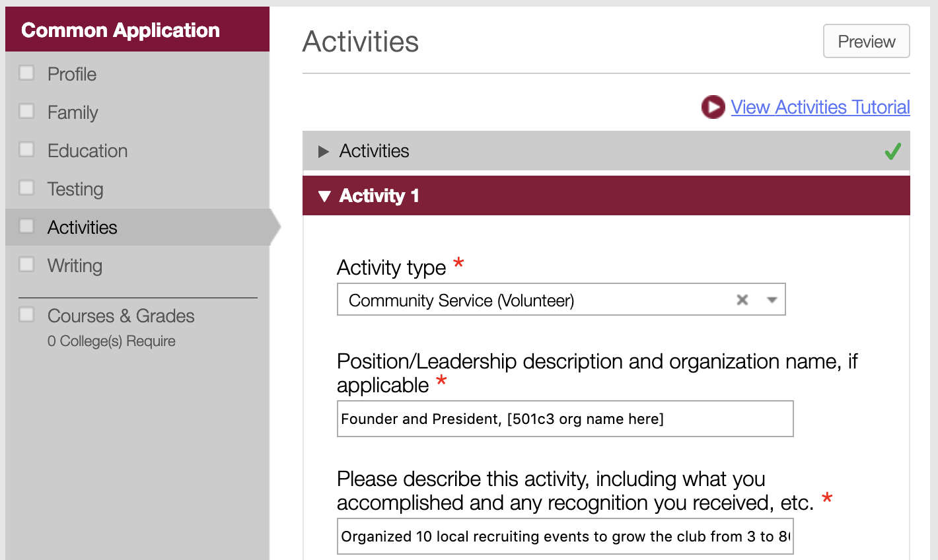
Task: Click the Preview button
Action: (x=866, y=41)
